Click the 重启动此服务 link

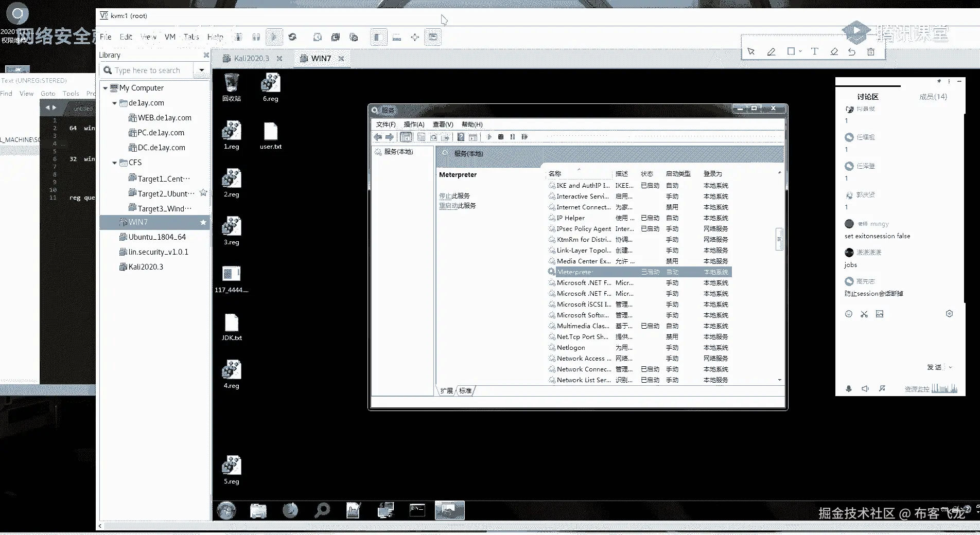(x=458, y=206)
